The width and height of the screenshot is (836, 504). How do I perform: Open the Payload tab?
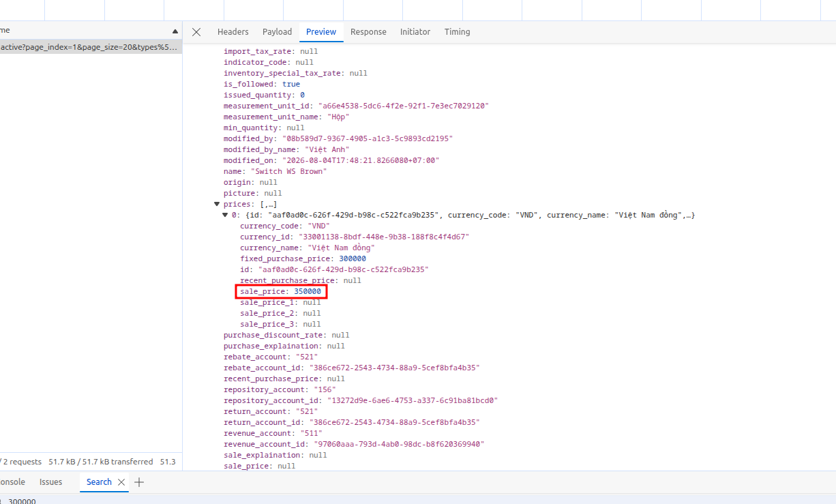[277, 32]
